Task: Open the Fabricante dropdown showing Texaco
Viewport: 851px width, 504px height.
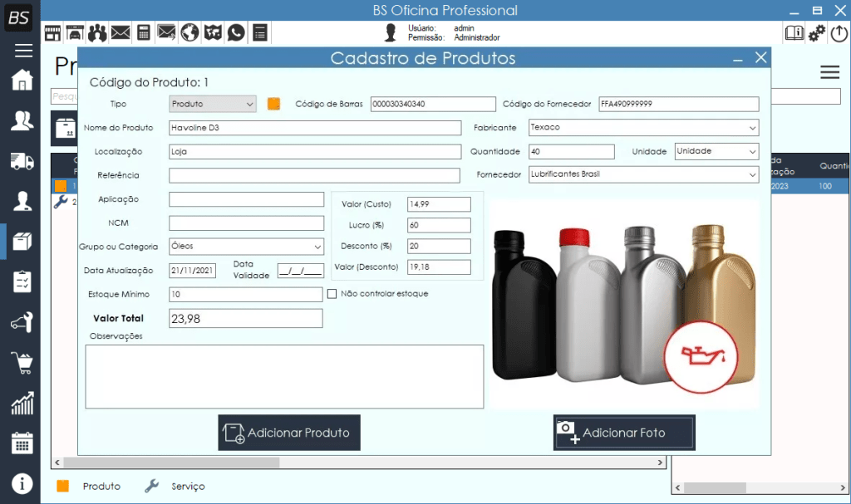Action: click(643, 128)
